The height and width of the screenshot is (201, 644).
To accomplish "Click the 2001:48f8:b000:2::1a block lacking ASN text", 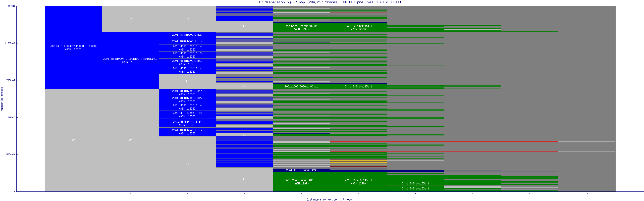I will (187, 41).
